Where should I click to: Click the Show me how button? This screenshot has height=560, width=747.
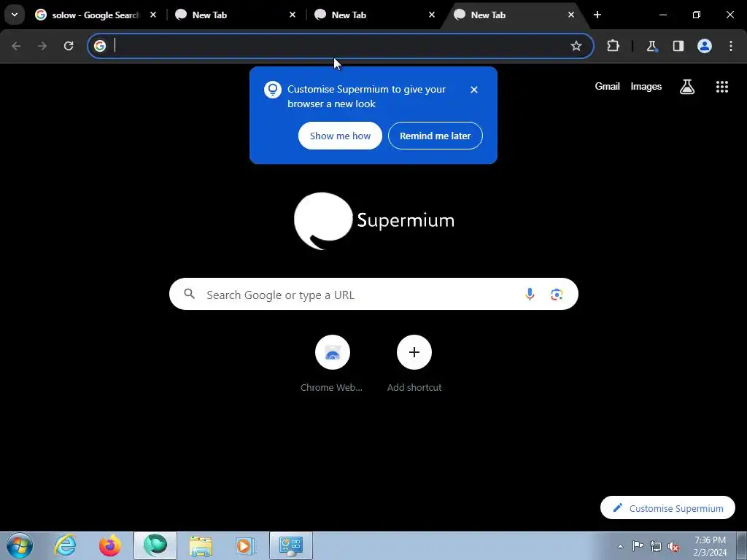point(340,136)
